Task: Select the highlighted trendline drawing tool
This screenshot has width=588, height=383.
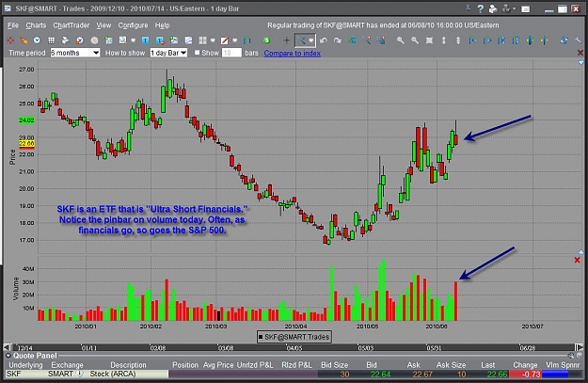Action: [x=301, y=40]
